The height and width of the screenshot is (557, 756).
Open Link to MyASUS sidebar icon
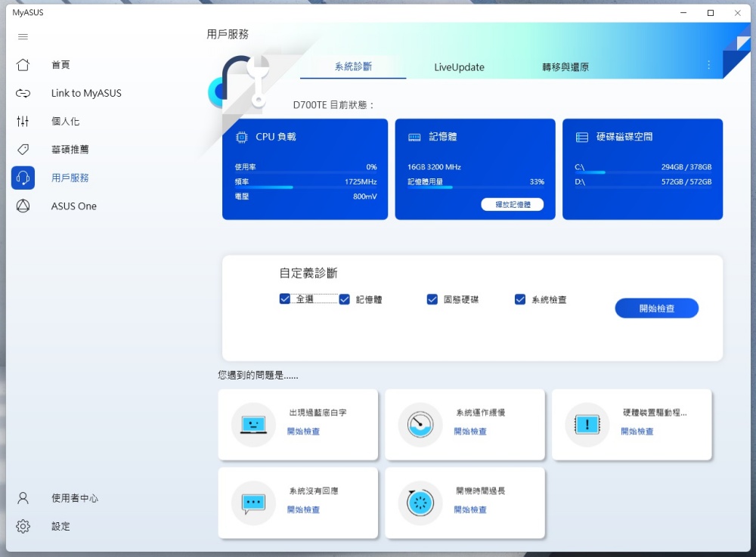tap(23, 93)
